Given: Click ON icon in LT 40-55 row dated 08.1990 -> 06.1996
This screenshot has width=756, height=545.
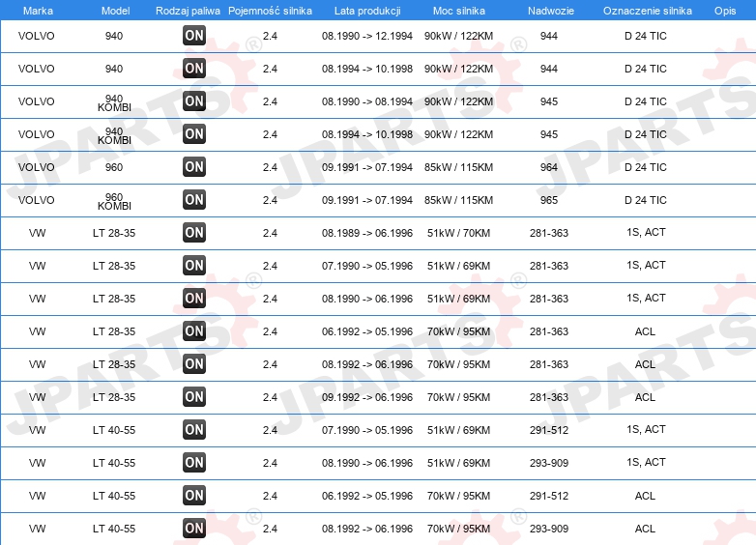Looking at the screenshot, I should point(194,462).
